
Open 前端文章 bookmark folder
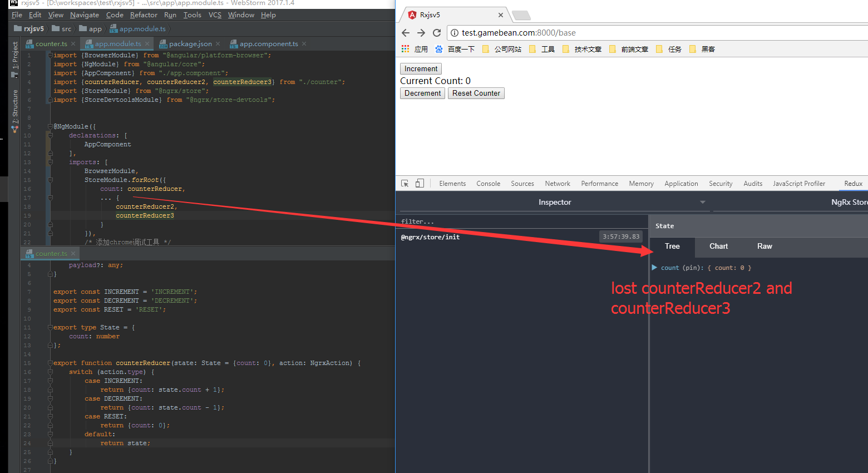[x=629, y=49]
